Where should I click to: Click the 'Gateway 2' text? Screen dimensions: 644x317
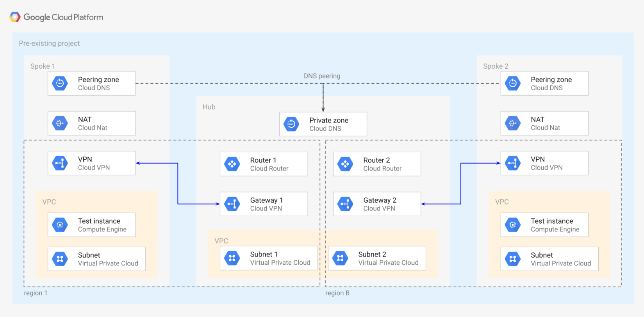pyautogui.click(x=380, y=200)
